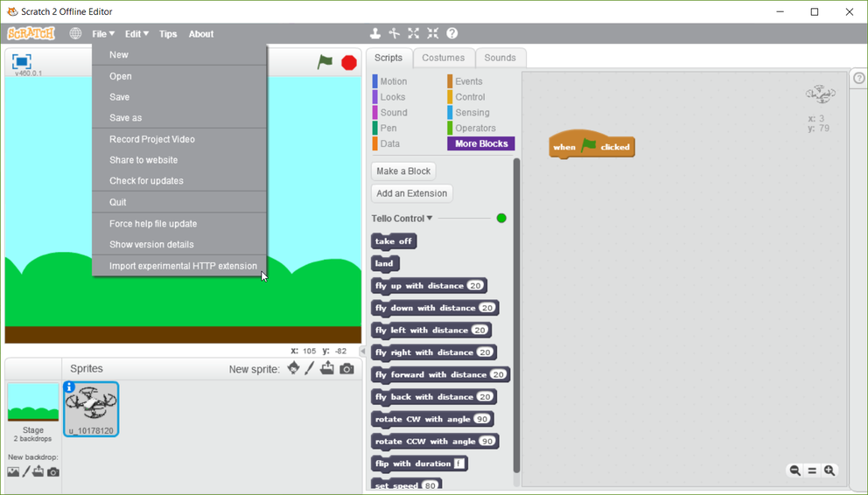This screenshot has height=495, width=868.
Task: Select Force help file update
Action: pyautogui.click(x=179, y=224)
